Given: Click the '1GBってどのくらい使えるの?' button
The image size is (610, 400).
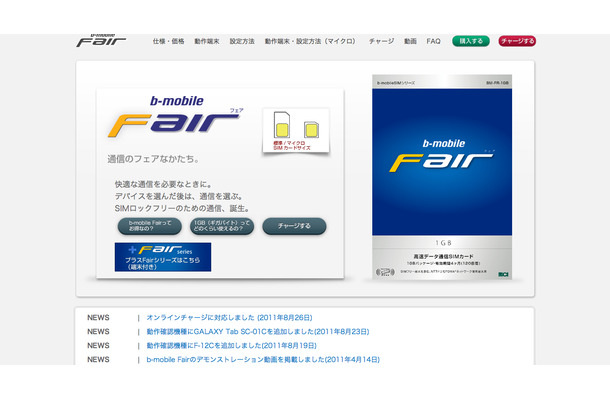Looking at the screenshot, I should coord(222,226).
